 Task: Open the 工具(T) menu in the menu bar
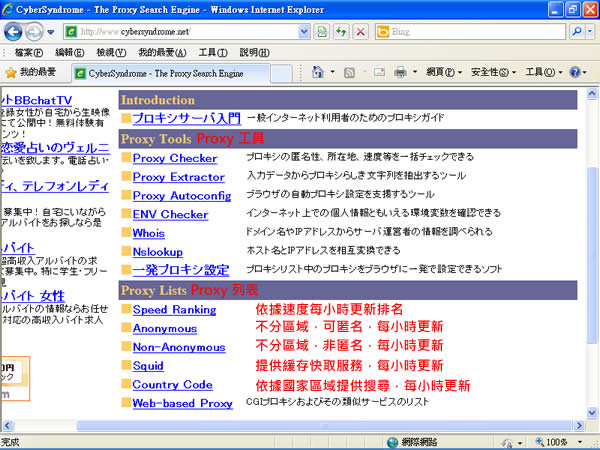pyautogui.click(x=213, y=52)
